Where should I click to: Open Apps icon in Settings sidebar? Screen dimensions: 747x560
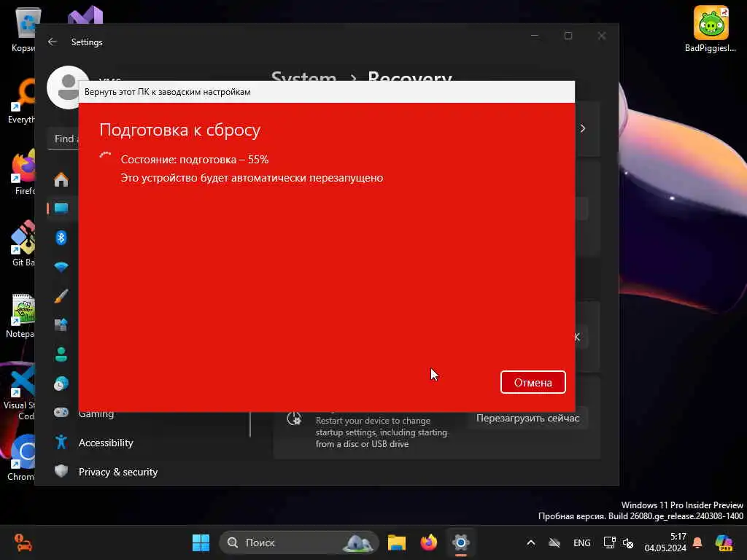point(61,324)
